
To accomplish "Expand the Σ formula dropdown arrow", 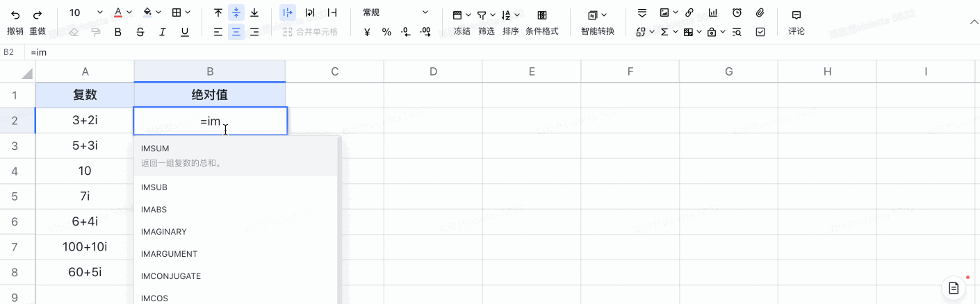I will (x=676, y=31).
